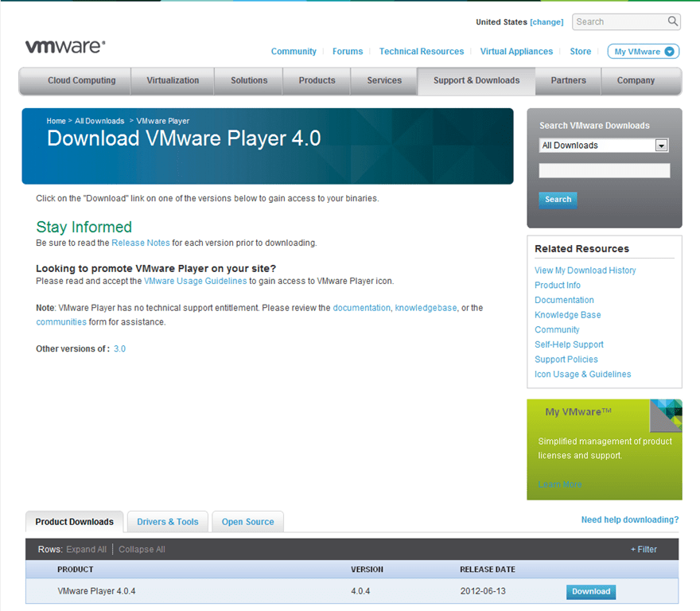This screenshot has width=700, height=611.
Task: Click the [change] country link
Action: (x=546, y=22)
